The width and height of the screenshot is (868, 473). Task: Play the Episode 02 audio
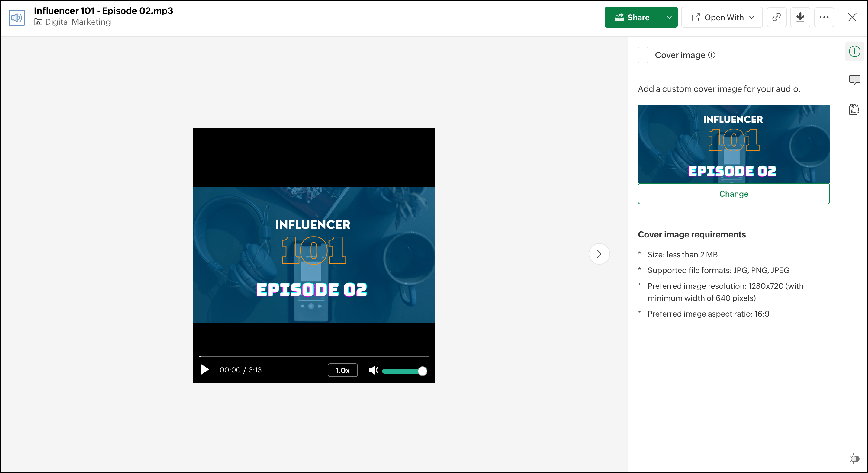pos(204,370)
